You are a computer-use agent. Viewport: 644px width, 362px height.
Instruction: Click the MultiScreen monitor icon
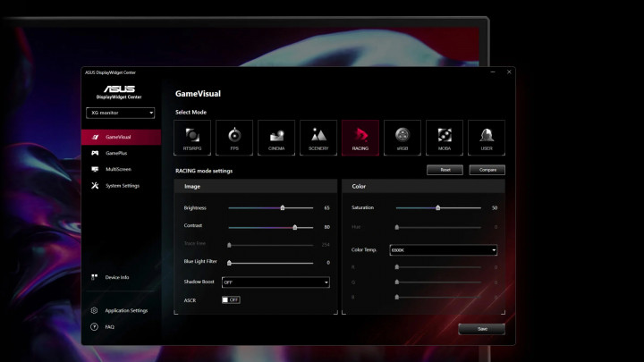(x=95, y=169)
